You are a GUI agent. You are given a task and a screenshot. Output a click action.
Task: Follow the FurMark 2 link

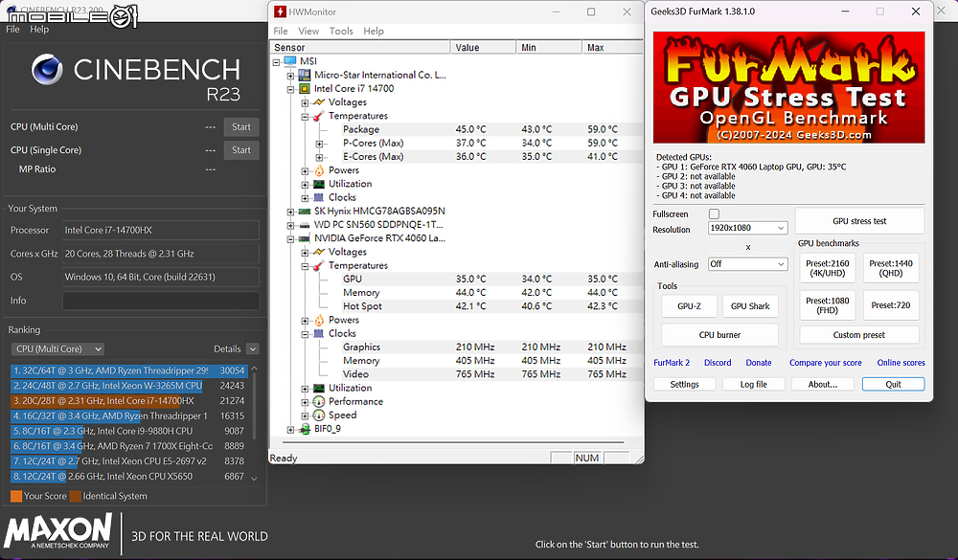point(672,363)
